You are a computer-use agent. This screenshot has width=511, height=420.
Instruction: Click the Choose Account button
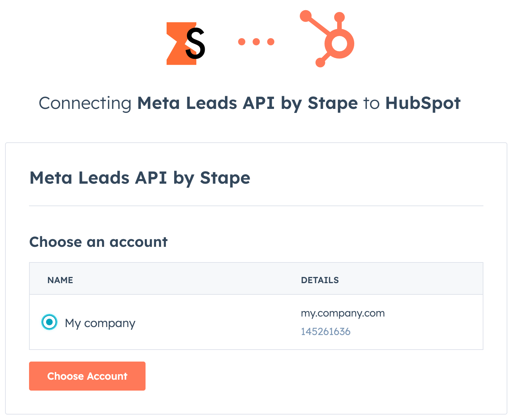point(87,376)
